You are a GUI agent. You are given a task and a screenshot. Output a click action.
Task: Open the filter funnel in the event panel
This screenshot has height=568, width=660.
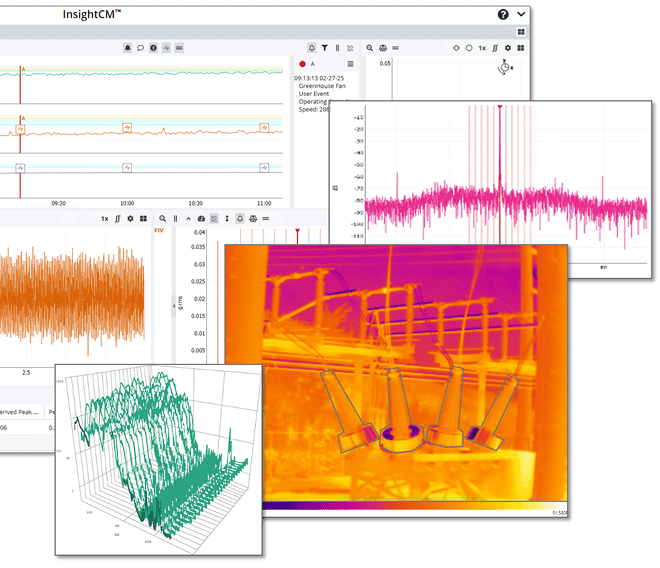pos(325,48)
